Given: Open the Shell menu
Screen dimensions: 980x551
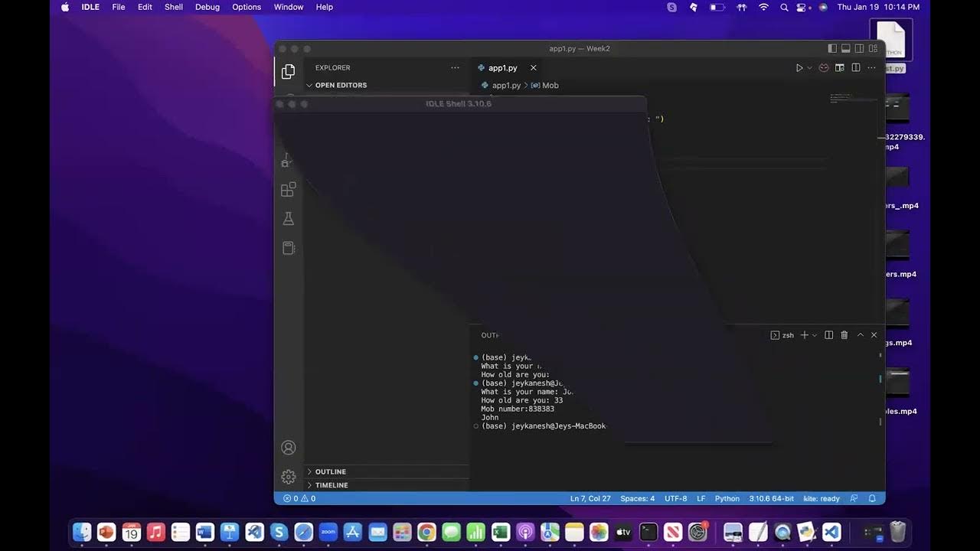Looking at the screenshot, I should pyautogui.click(x=174, y=7).
